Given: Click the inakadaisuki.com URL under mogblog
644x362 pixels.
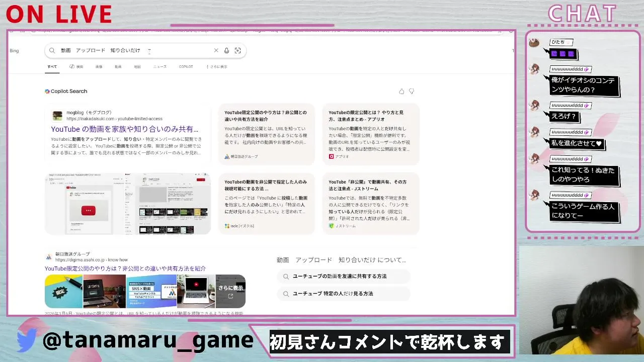Looking at the screenshot, I should click(114, 119).
